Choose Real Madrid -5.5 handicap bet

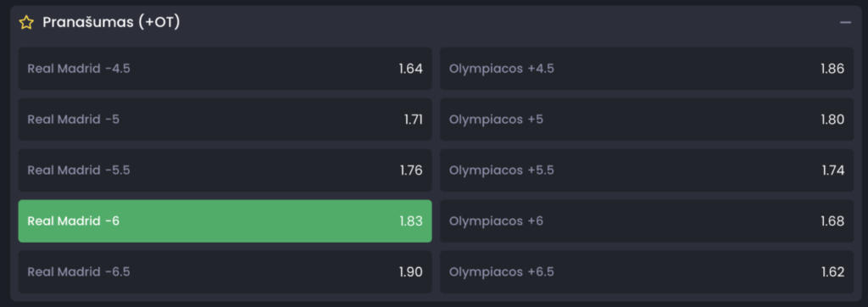[x=225, y=170]
